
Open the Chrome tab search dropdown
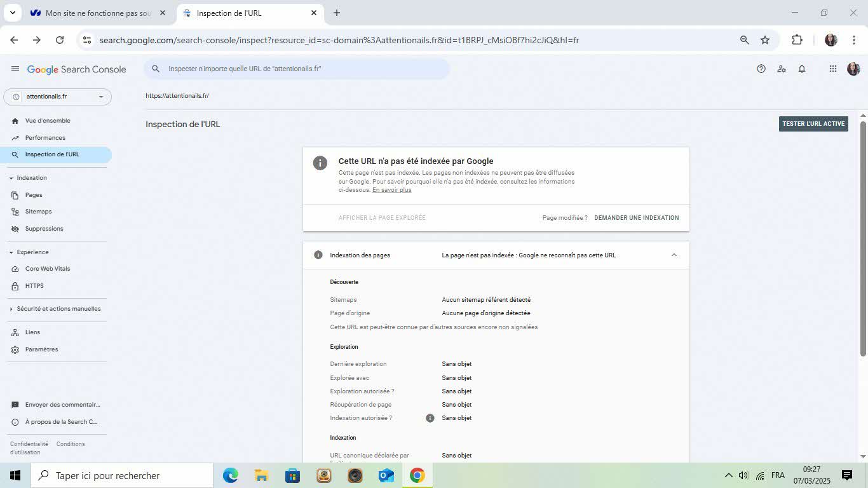[x=12, y=13]
